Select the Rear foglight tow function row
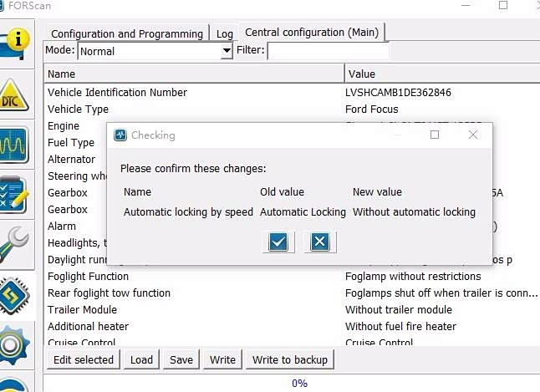540x392 pixels. 292,293
